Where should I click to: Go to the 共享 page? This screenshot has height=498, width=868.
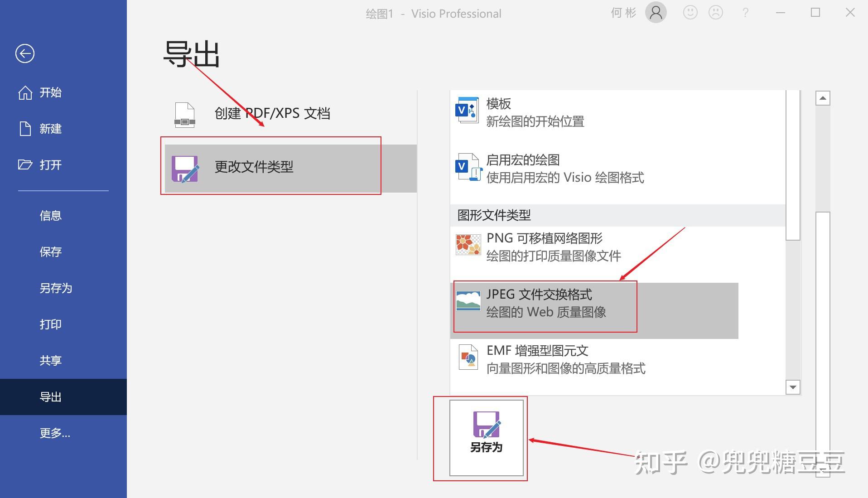coord(63,361)
